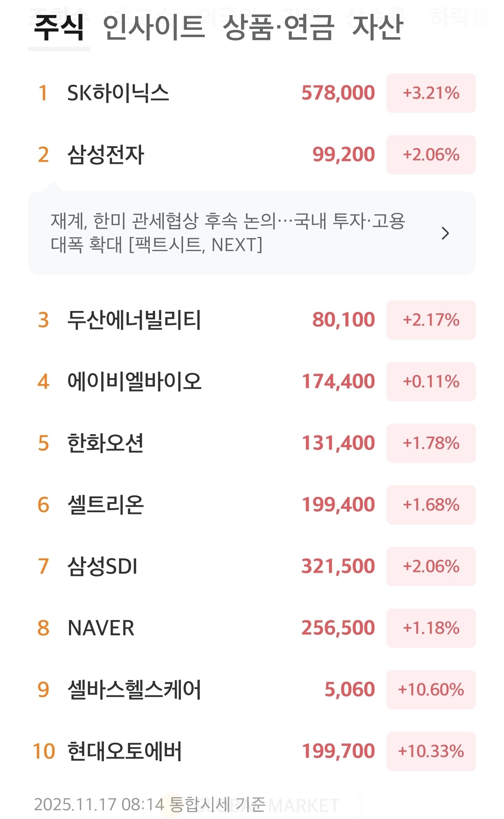
Task: Switch to the 인사이트 tab
Action: pyautogui.click(x=154, y=27)
